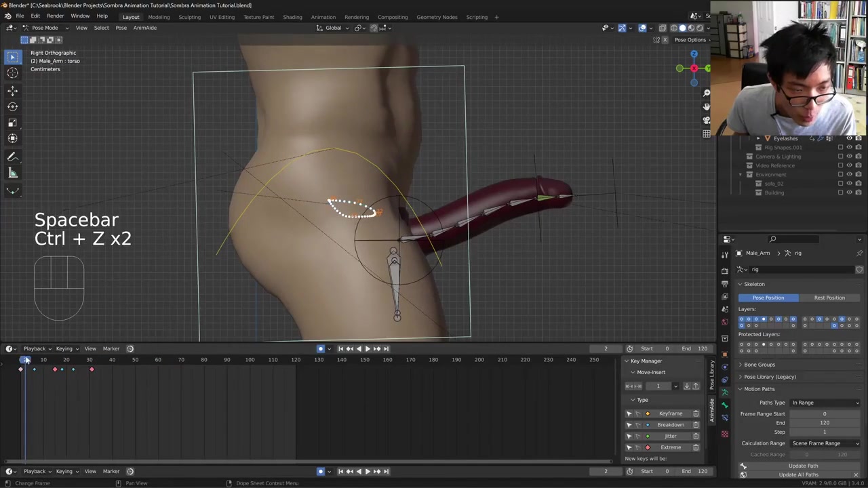Click the Rest Position button
Viewport: 868px width, 488px height.
[x=829, y=298]
